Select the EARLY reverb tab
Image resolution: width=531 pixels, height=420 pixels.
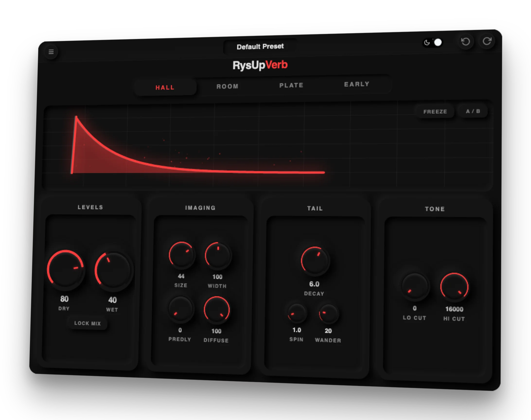357,84
